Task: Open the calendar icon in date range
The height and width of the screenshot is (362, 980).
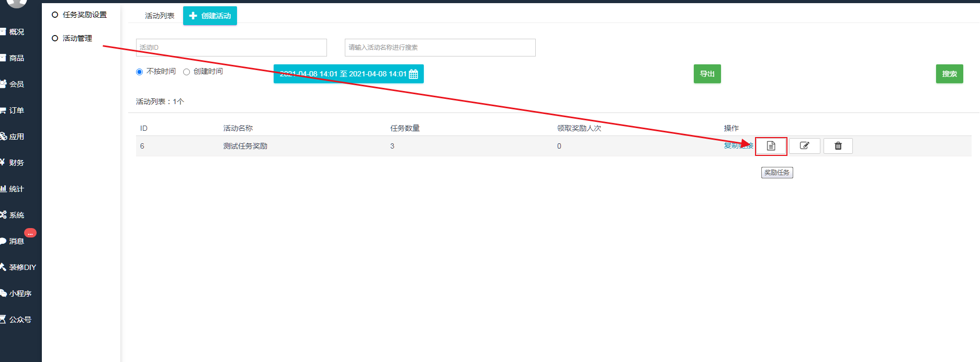Action: pyautogui.click(x=413, y=74)
